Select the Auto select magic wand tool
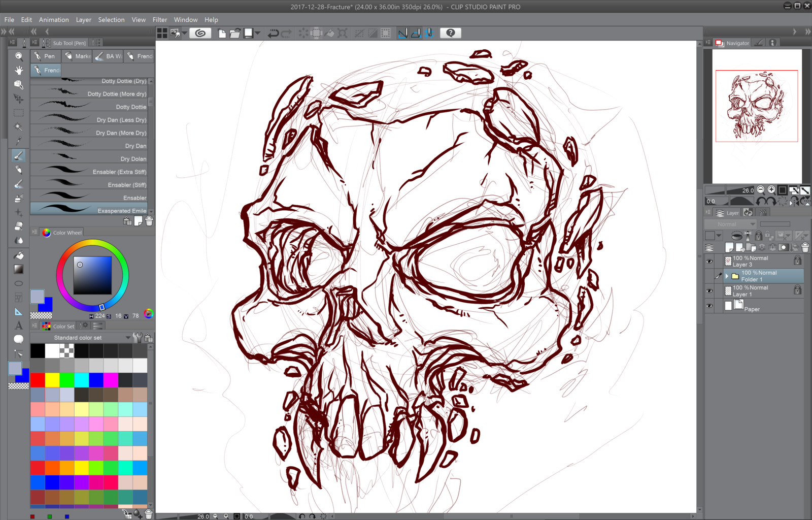This screenshot has width=812, height=520. [x=19, y=127]
